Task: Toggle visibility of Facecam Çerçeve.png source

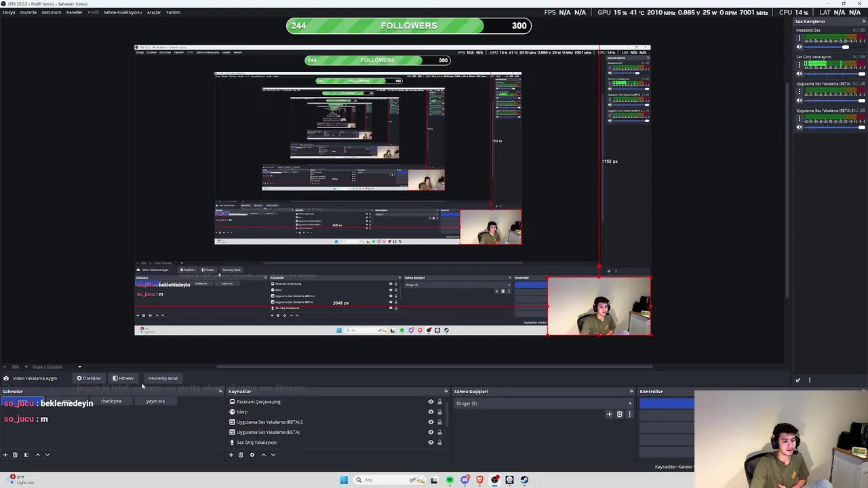Action: pyautogui.click(x=431, y=402)
